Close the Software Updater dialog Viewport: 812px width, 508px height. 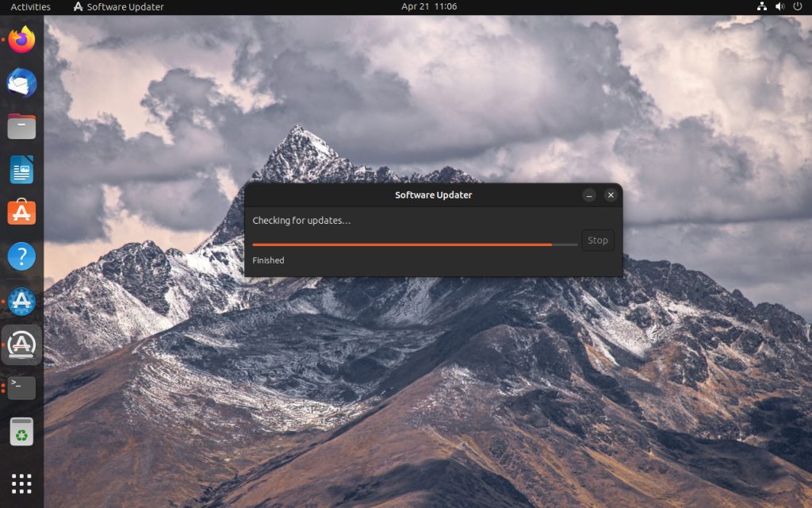point(611,195)
